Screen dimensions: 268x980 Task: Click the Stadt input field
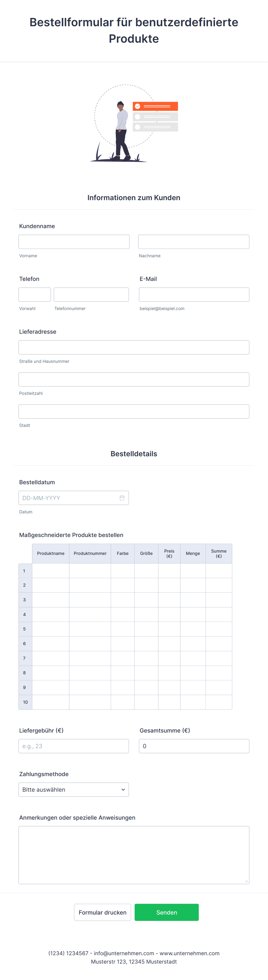click(134, 411)
